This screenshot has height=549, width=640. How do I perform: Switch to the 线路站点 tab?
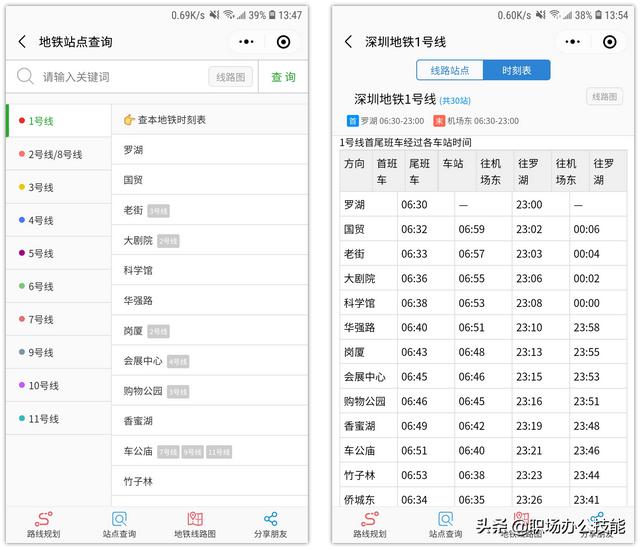click(450, 70)
